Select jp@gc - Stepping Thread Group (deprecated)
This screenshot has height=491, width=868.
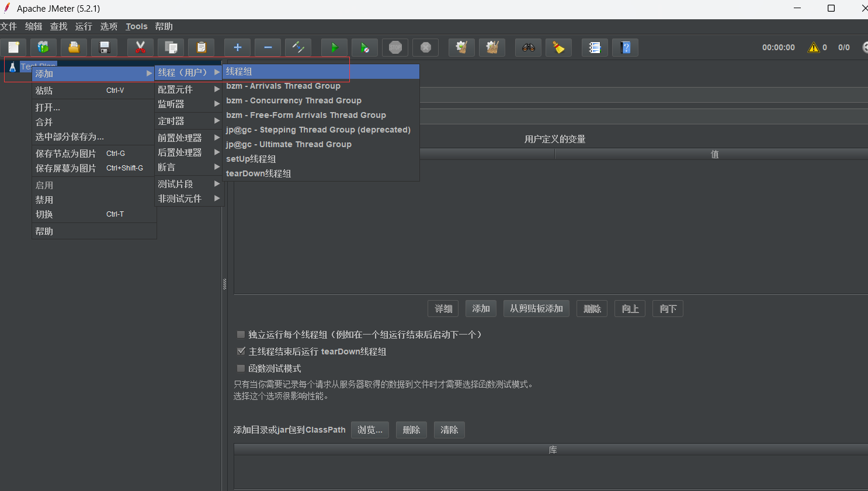click(321, 130)
